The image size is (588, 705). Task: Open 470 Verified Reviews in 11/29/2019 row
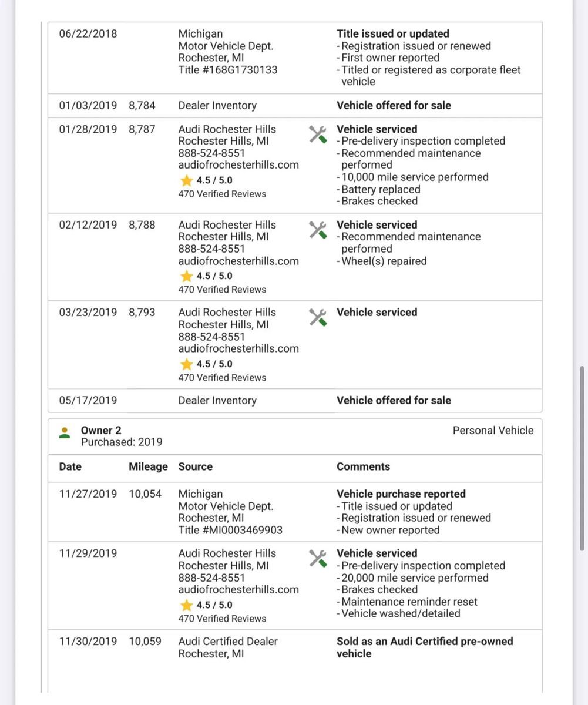[x=222, y=619]
